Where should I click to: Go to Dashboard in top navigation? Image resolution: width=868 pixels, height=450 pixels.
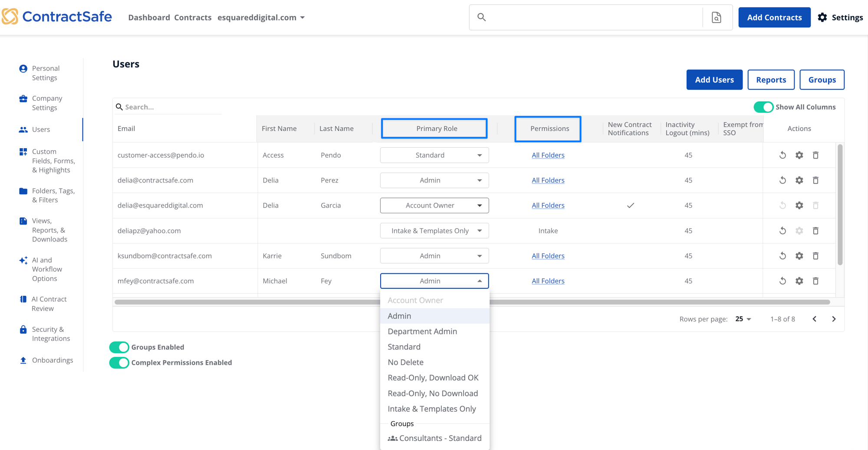pyautogui.click(x=149, y=17)
